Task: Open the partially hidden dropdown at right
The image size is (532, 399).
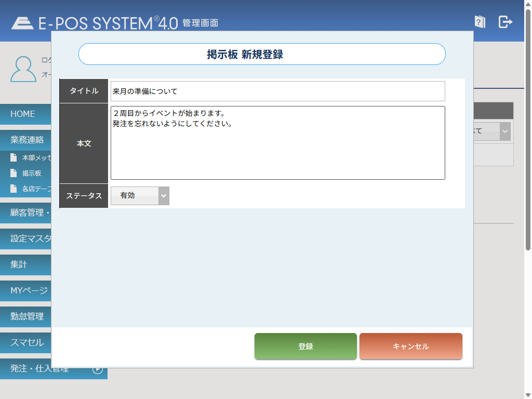Action: (504, 131)
